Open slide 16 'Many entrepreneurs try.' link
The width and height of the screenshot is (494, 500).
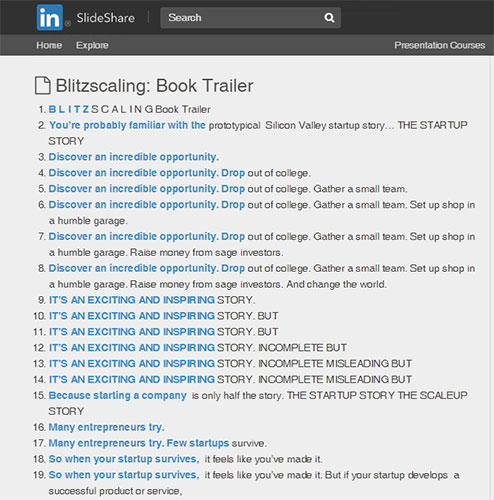click(x=106, y=427)
